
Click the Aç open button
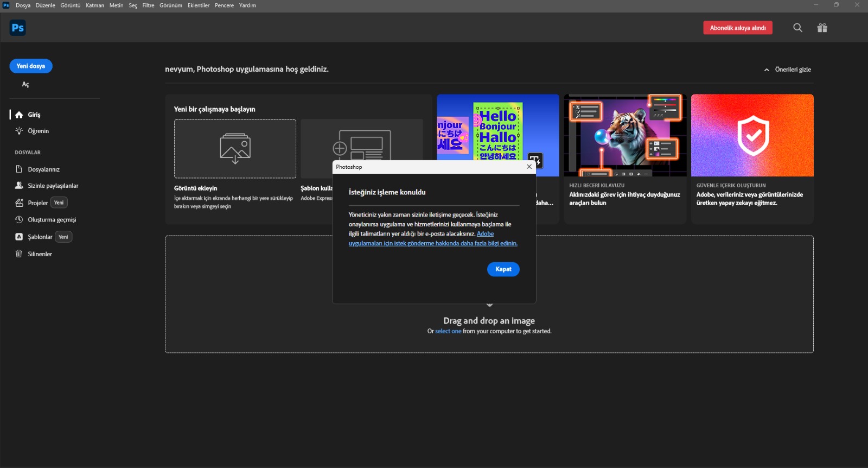[25, 85]
